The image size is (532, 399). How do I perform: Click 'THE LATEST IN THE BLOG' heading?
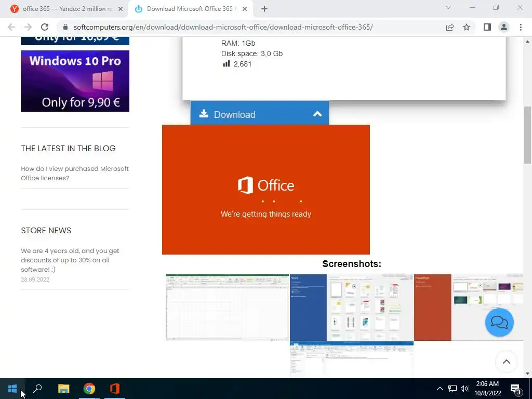pos(68,148)
